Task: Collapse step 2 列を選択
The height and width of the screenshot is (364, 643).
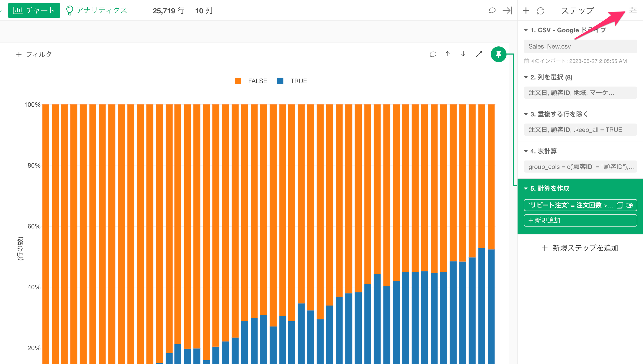Action: (x=526, y=77)
